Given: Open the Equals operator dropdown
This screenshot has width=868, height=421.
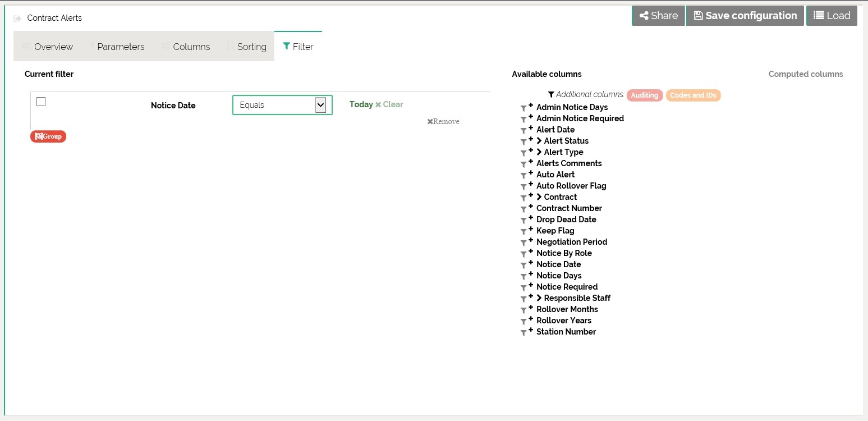Looking at the screenshot, I should pos(282,105).
